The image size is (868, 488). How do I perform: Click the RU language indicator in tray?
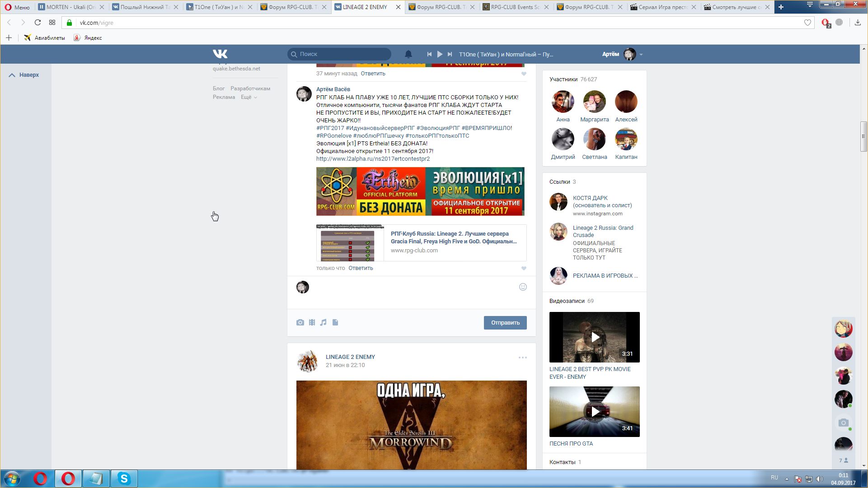tap(774, 478)
